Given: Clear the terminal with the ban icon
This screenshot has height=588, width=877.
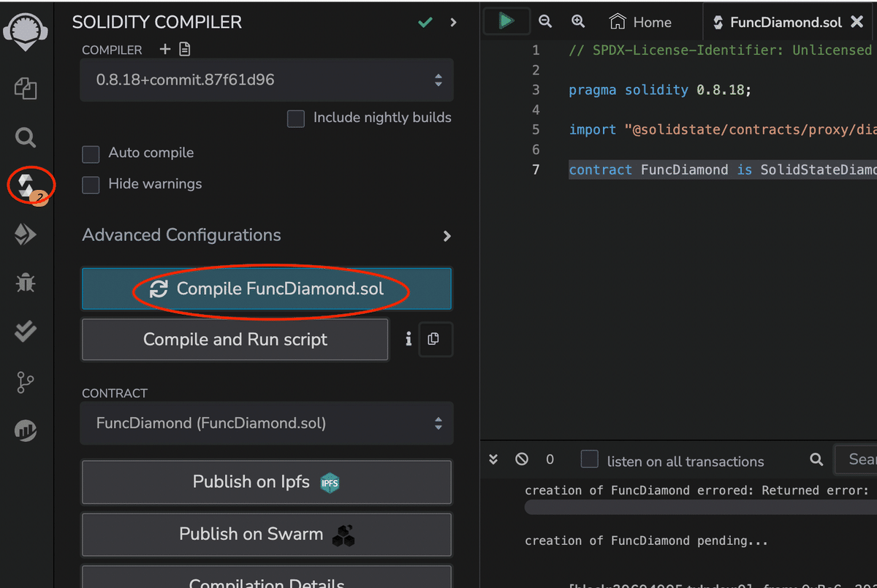Looking at the screenshot, I should tap(522, 459).
